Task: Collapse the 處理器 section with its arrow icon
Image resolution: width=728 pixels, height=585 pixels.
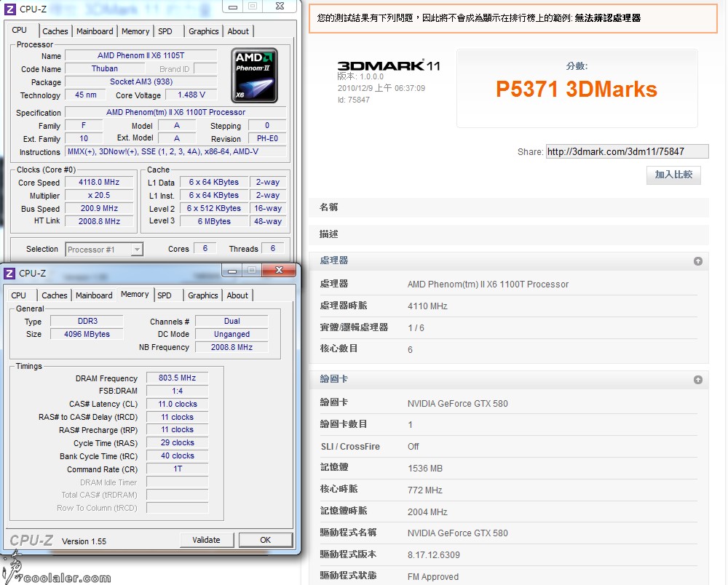Action: tap(698, 261)
